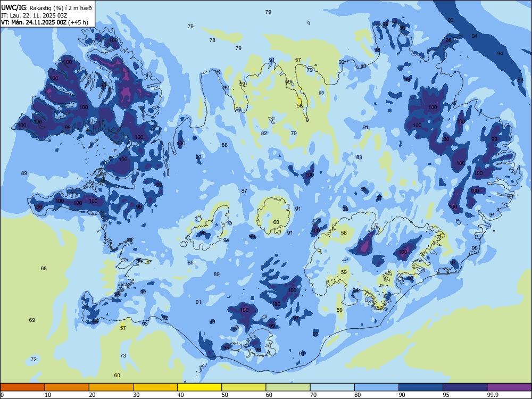Viewport: 532px width, 399px height.
Task: Click the "0" tick label on color scale
Action: click(x=2, y=395)
